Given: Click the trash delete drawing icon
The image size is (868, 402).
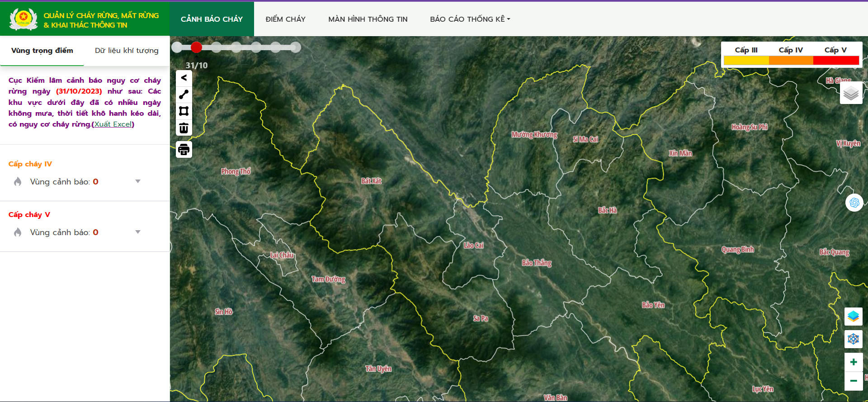Looking at the screenshot, I should [184, 128].
